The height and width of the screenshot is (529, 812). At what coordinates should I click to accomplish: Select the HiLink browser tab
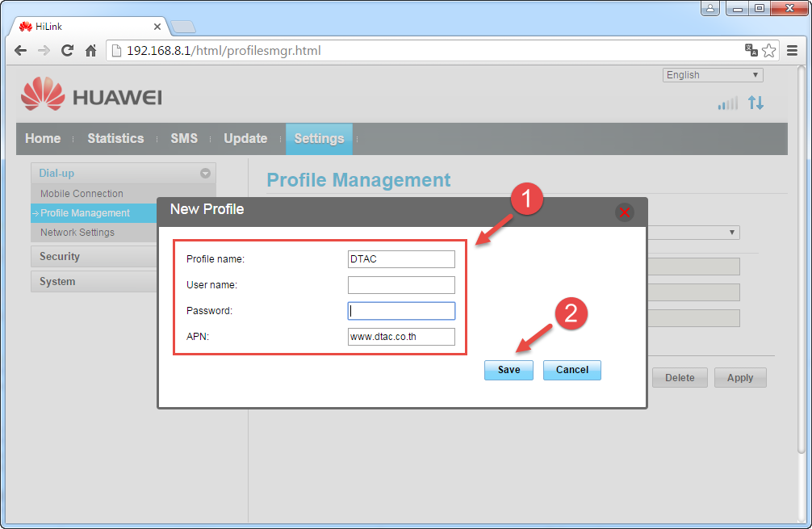click(88, 27)
